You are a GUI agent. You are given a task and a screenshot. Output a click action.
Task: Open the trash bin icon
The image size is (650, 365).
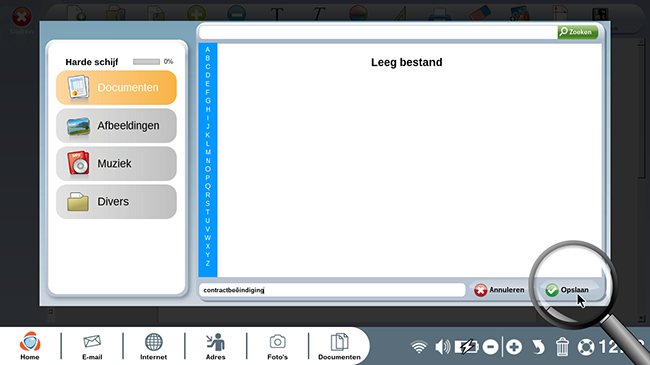pyautogui.click(x=562, y=347)
